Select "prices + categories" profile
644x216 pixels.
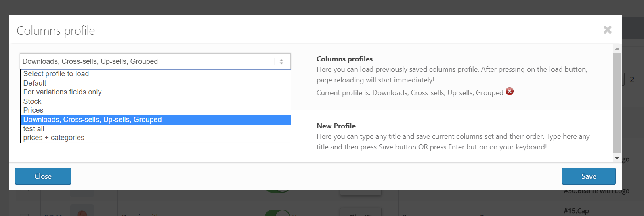click(x=54, y=138)
